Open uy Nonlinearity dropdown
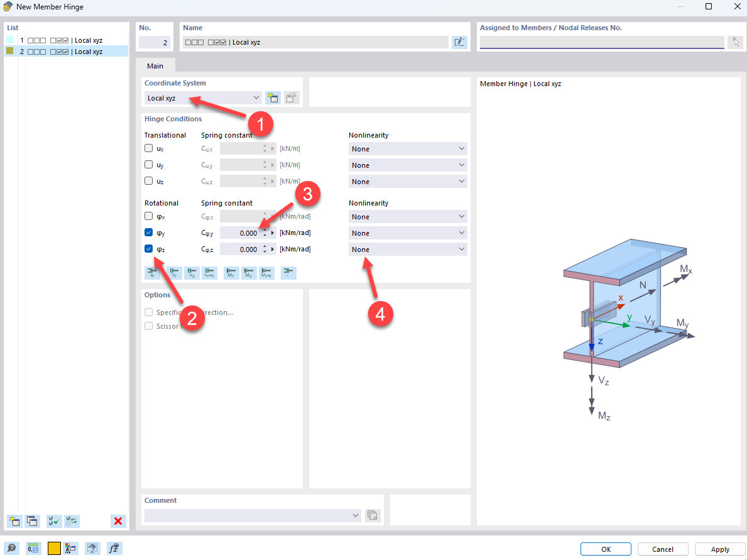The height and width of the screenshot is (560, 747). click(408, 165)
